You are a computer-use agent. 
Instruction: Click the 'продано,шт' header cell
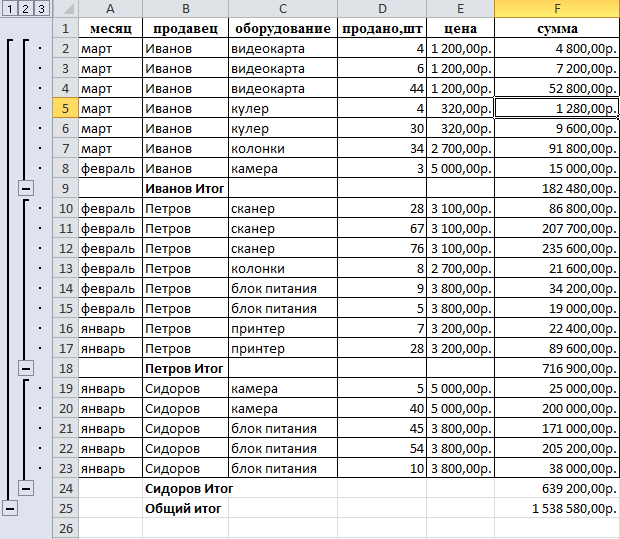(382, 28)
